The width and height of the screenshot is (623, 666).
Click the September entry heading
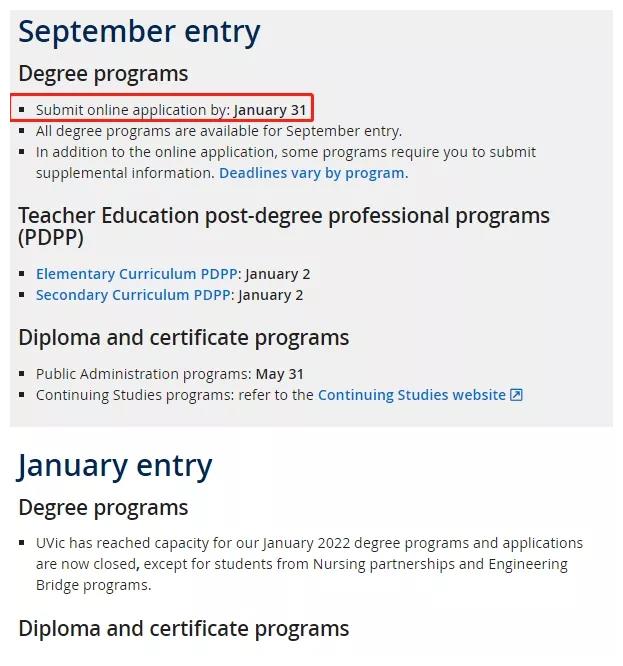(x=139, y=32)
